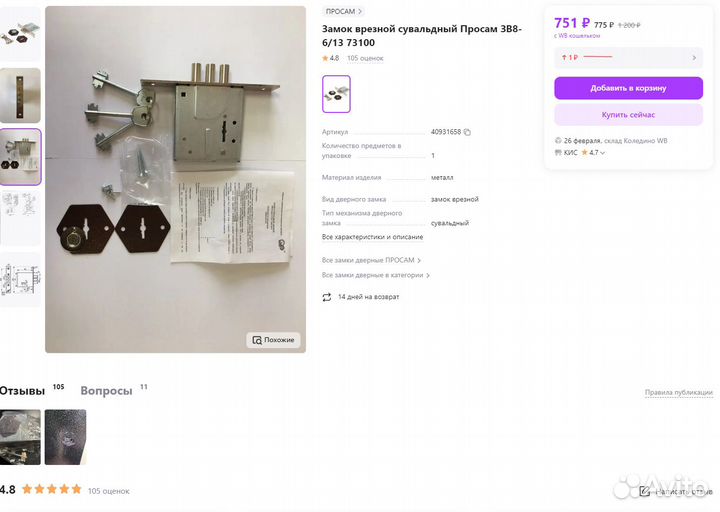Viewport: 720px width, 512px height.
Task: Click the Написать отзыв pencil icon
Action: coord(644,492)
